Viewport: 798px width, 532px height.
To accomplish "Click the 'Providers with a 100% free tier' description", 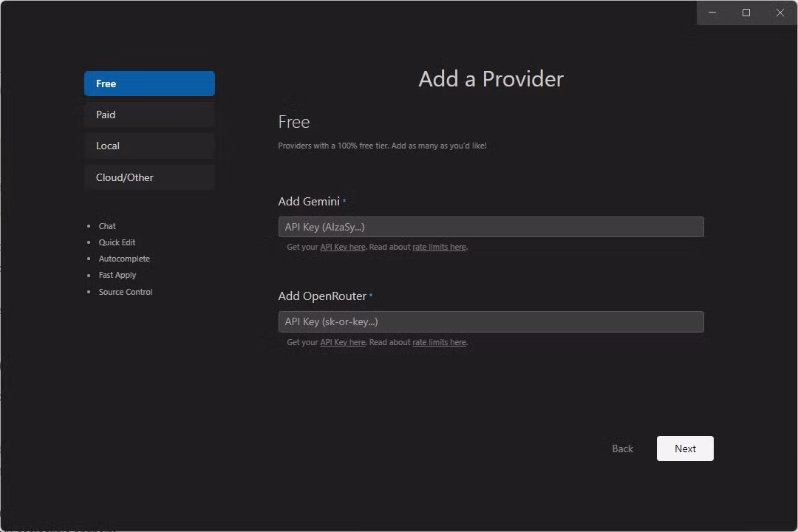I will pos(382,146).
